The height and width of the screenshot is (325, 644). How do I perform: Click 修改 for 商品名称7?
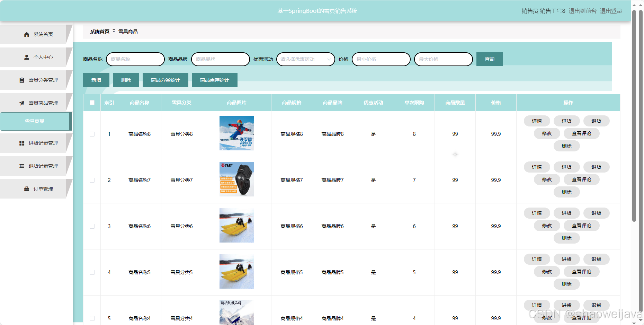coord(547,179)
